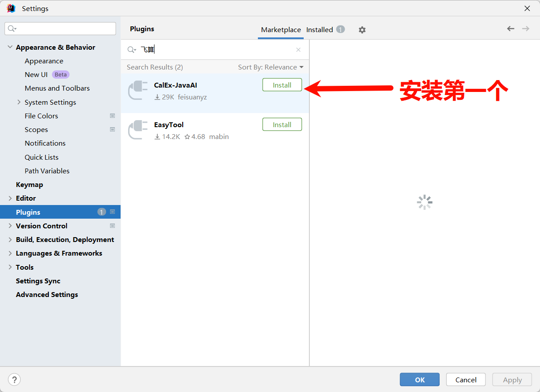Collapse the Appearance & Behavior section

pos(10,47)
